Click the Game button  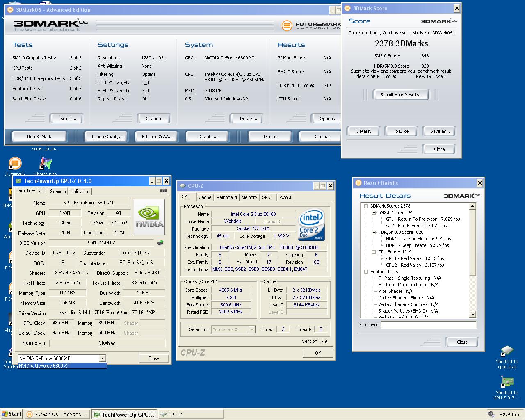[320, 137]
